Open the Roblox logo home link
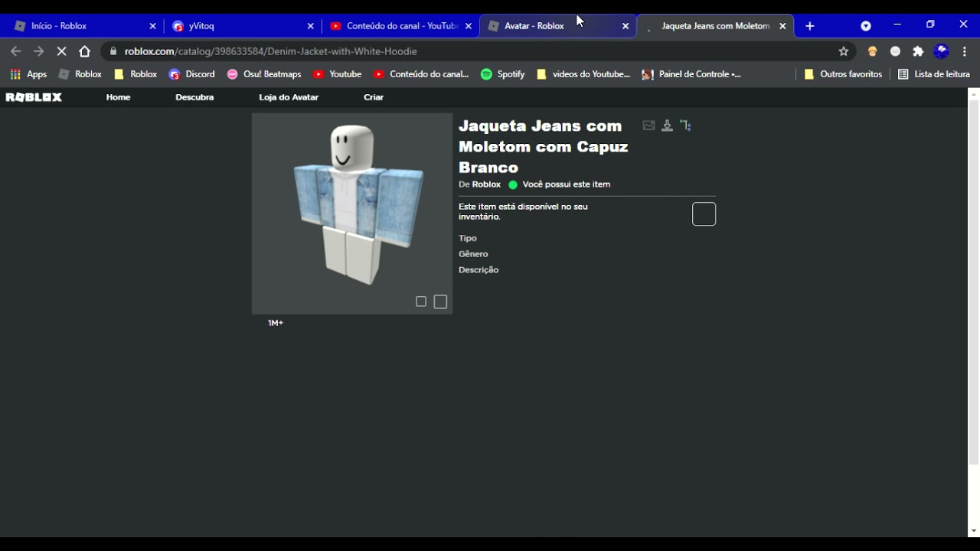The width and height of the screenshot is (980, 551). point(34,97)
